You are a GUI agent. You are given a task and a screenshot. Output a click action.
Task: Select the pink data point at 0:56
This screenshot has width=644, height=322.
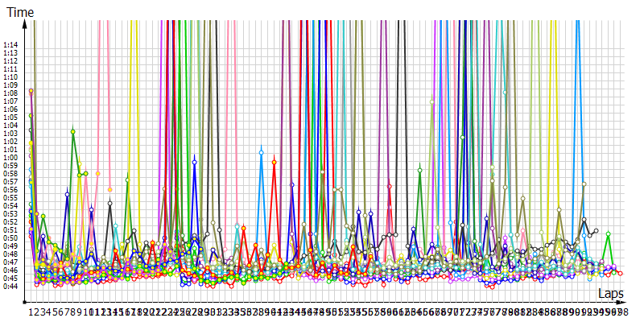pos(109,189)
